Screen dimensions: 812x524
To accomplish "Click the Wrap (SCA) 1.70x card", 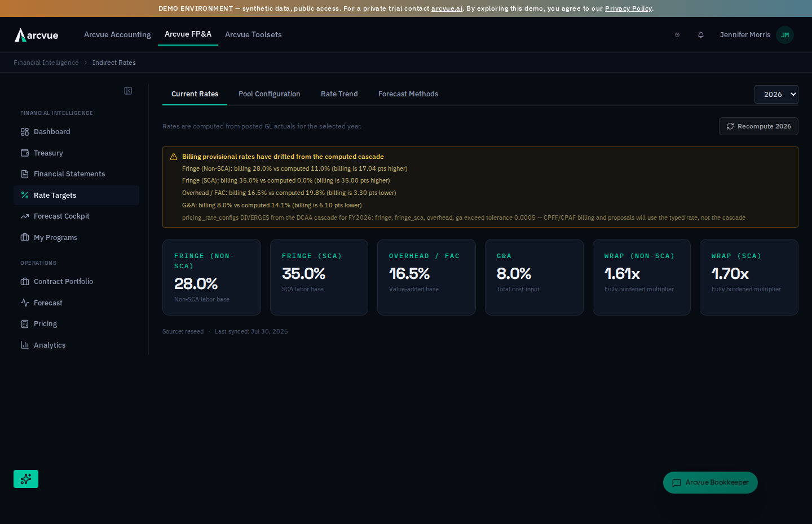I will [749, 277].
